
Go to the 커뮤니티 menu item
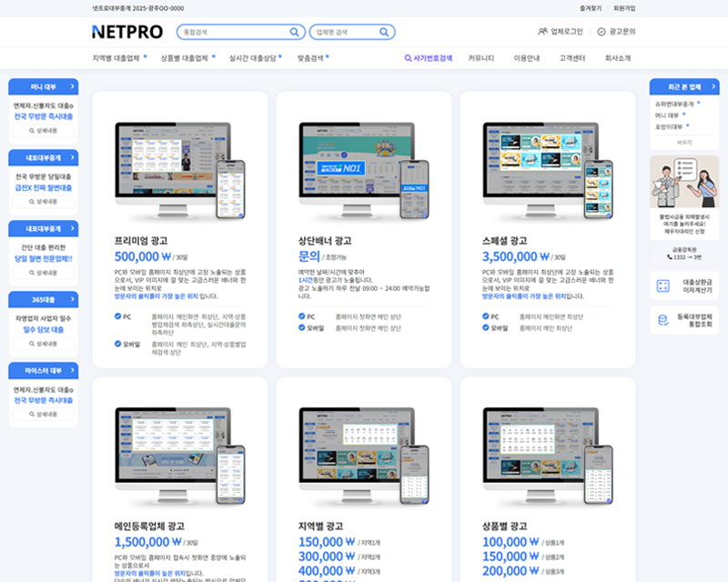pyautogui.click(x=481, y=58)
